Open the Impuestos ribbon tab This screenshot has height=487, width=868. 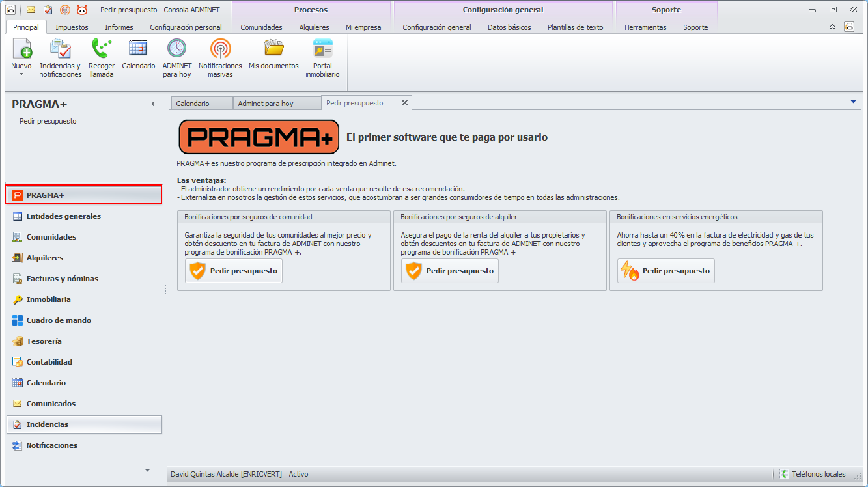click(x=72, y=27)
